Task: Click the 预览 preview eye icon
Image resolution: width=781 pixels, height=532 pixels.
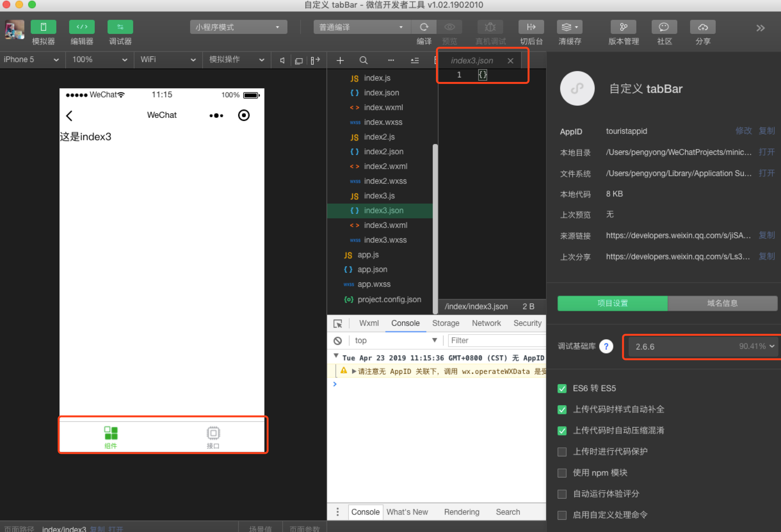Action: pyautogui.click(x=449, y=27)
